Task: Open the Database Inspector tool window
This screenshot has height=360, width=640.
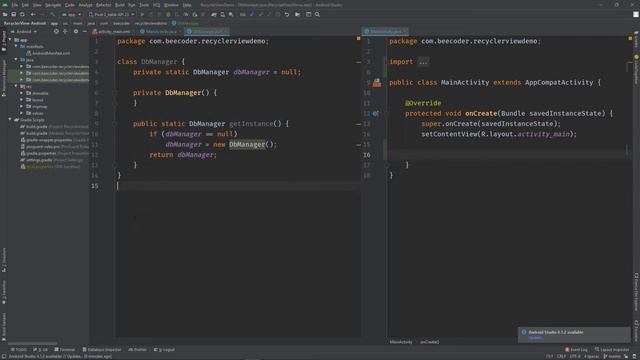Action: point(102,350)
